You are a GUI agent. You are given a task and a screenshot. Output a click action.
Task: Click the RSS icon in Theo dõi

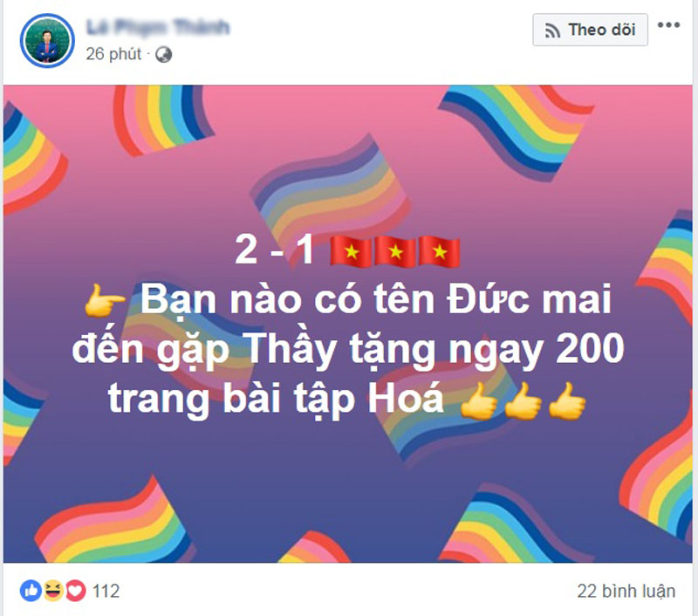click(x=552, y=31)
